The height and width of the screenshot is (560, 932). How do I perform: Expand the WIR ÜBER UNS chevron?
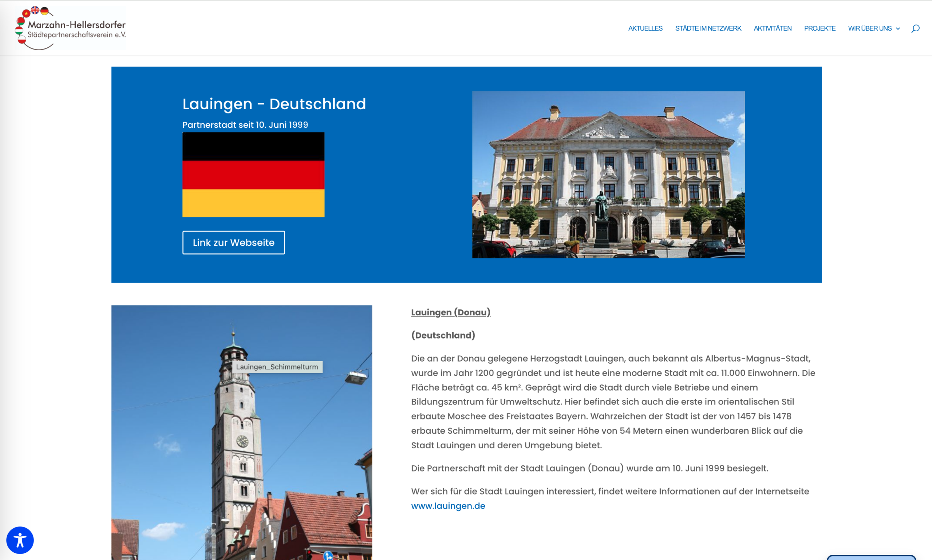898,29
